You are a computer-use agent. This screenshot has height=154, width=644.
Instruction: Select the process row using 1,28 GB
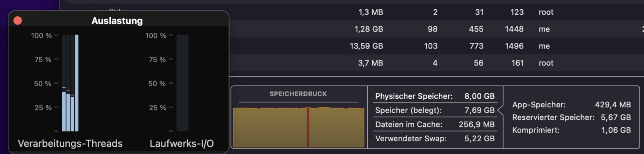coord(437,29)
